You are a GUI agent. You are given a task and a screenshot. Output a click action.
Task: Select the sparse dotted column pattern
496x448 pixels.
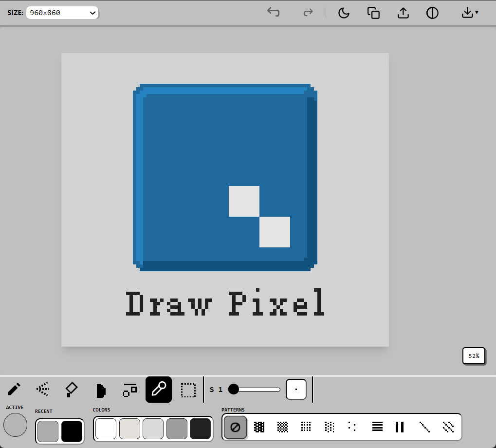pos(330,427)
